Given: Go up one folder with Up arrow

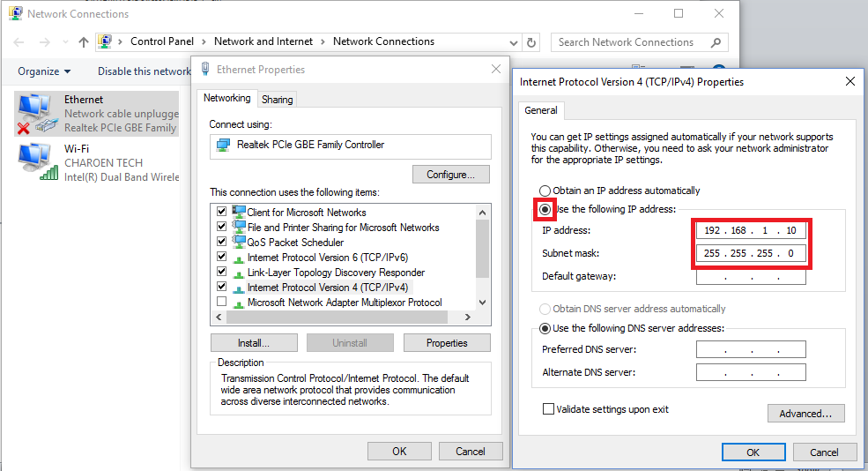Looking at the screenshot, I should click(83, 42).
